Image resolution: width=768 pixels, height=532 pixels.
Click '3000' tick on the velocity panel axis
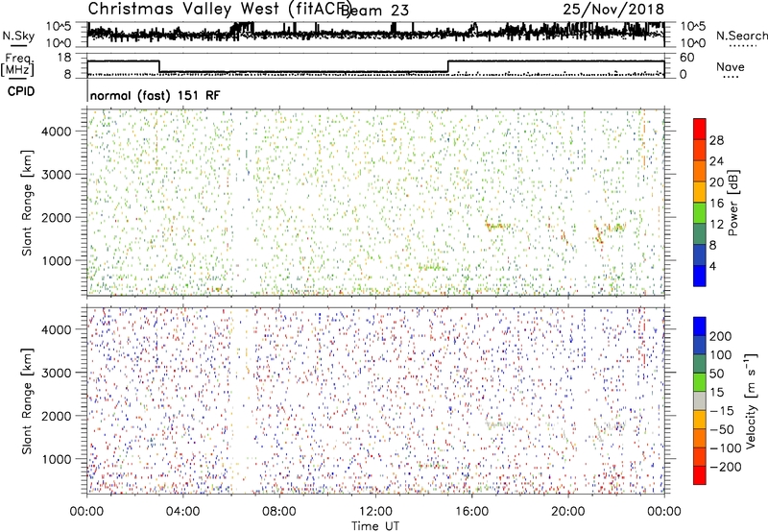tap(56, 373)
